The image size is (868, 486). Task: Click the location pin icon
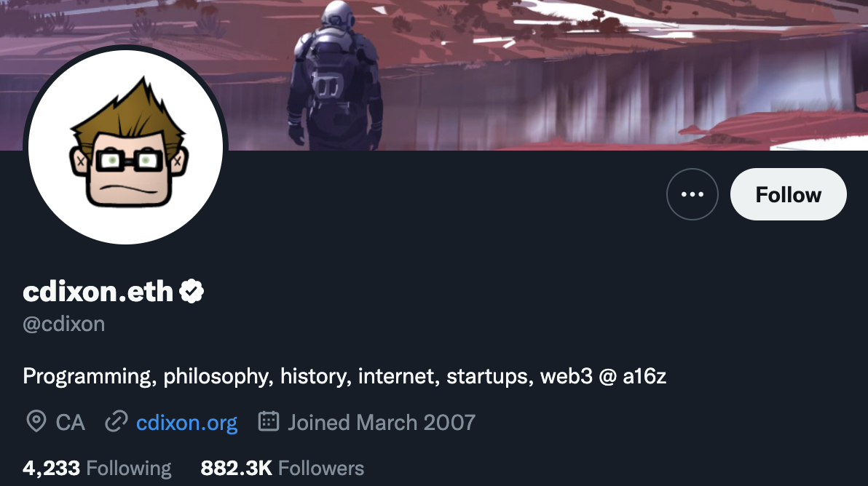point(36,422)
